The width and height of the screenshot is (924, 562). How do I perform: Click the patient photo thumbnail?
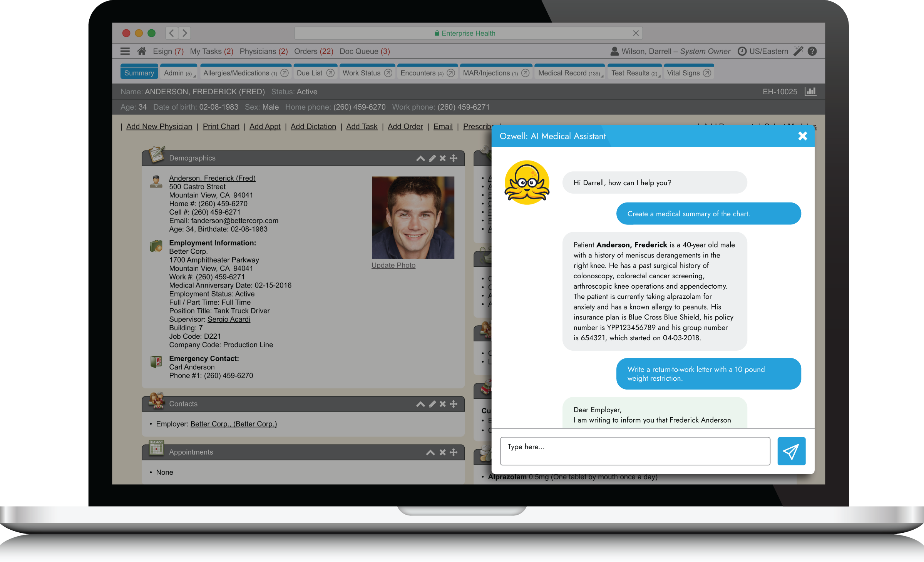(x=413, y=217)
